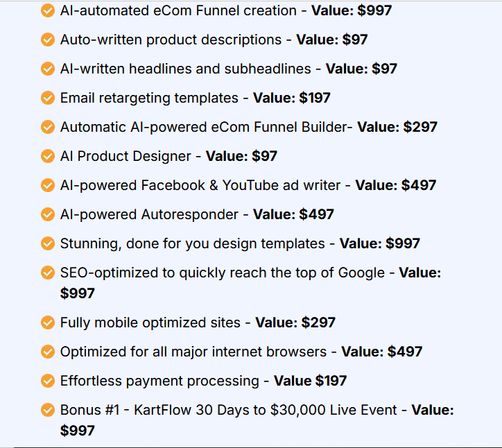Select the checkmark beside AI-written headlines and subheadlines
The image size is (502, 448).
click(x=48, y=69)
